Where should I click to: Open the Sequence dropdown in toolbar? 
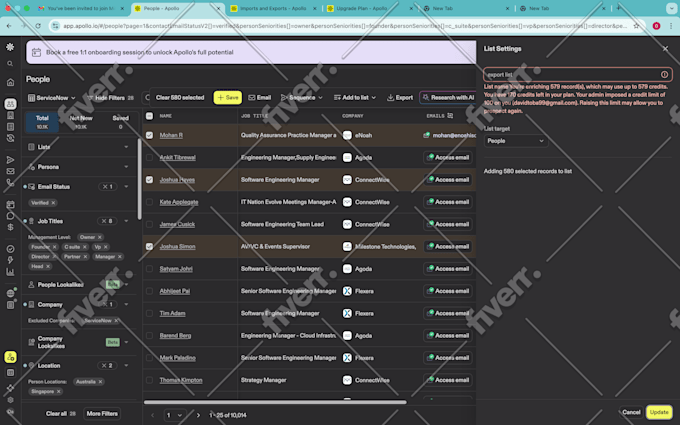[301, 98]
